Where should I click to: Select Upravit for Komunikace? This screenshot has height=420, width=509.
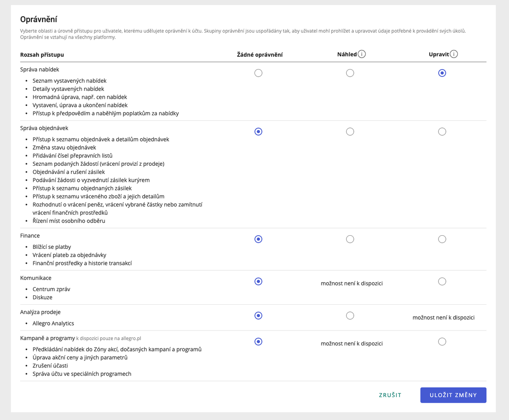pyautogui.click(x=442, y=282)
